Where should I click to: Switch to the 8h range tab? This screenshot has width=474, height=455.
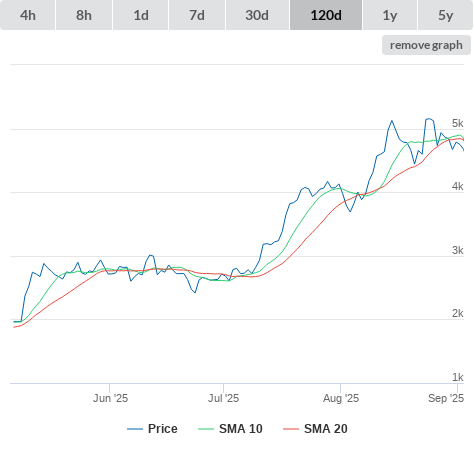pos(84,15)
